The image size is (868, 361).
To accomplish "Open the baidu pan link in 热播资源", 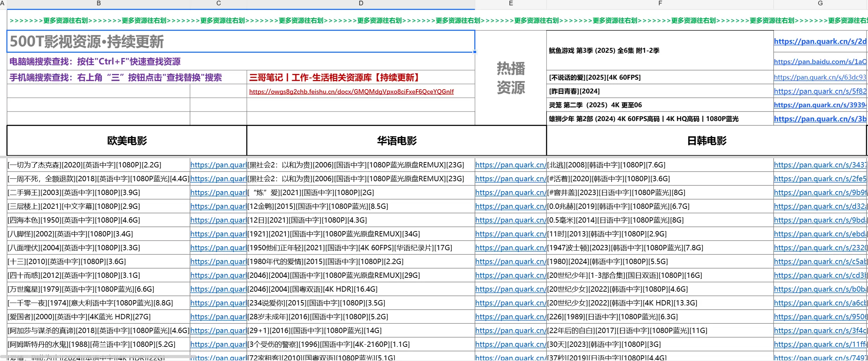I will 820,62.
